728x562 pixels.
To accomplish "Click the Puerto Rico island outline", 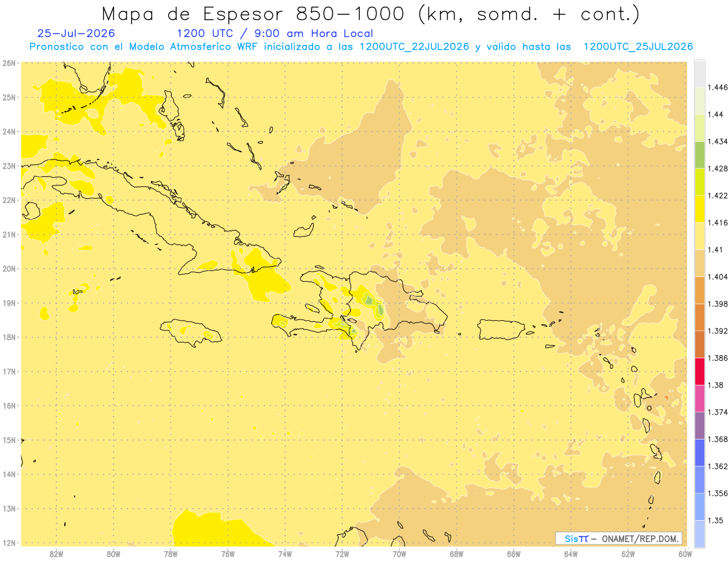I will pos(500,329).
